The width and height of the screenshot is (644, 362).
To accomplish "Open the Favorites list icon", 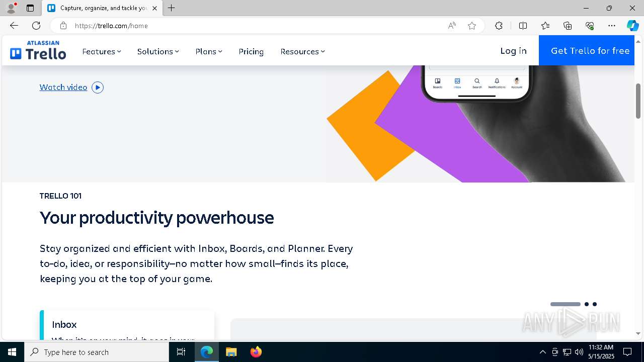I will click(545, 26).
